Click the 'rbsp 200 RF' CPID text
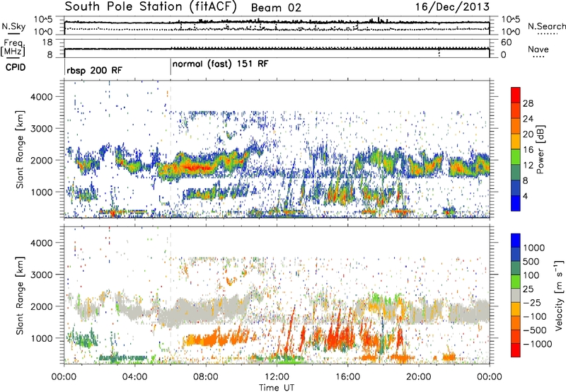Screen dimensions: 566x392 coord(94,70)
